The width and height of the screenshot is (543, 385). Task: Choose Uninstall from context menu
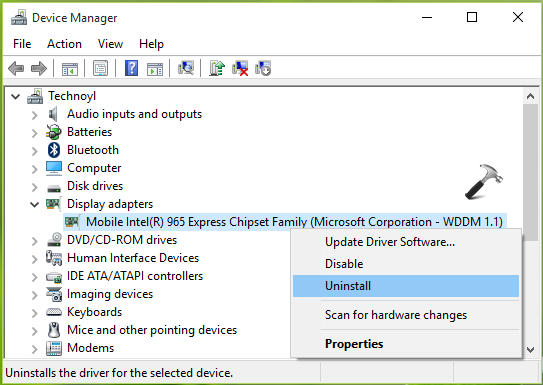pos(406,286)
